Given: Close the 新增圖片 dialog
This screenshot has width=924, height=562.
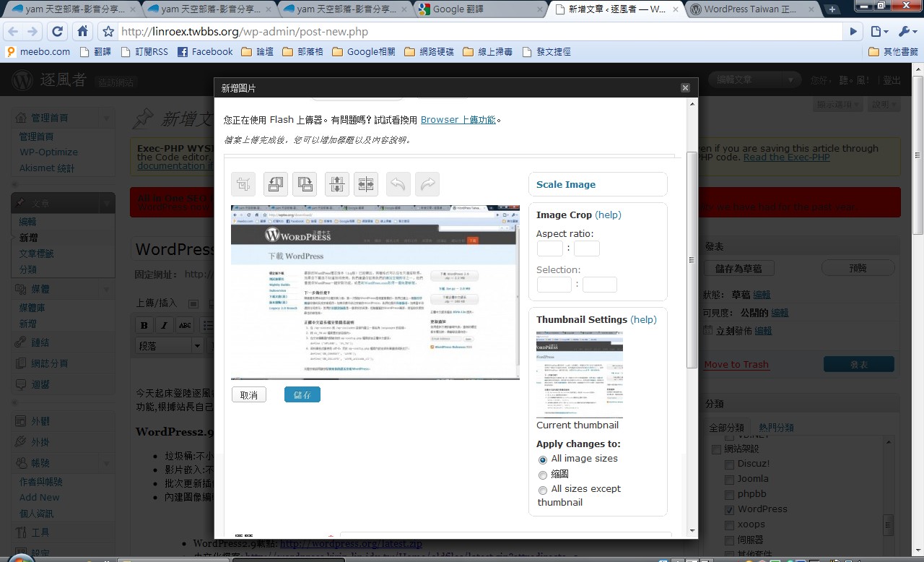Looking at the screenshot, I should (686, 88).
